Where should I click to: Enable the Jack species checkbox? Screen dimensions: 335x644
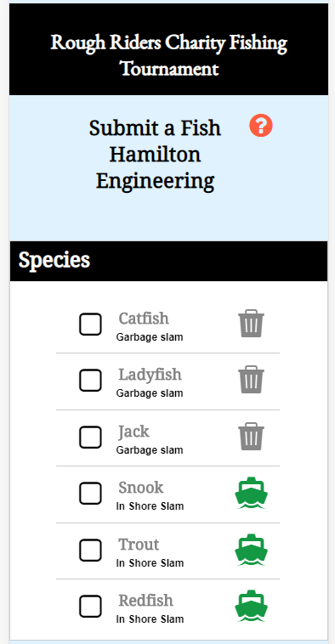tap(90, 437)
